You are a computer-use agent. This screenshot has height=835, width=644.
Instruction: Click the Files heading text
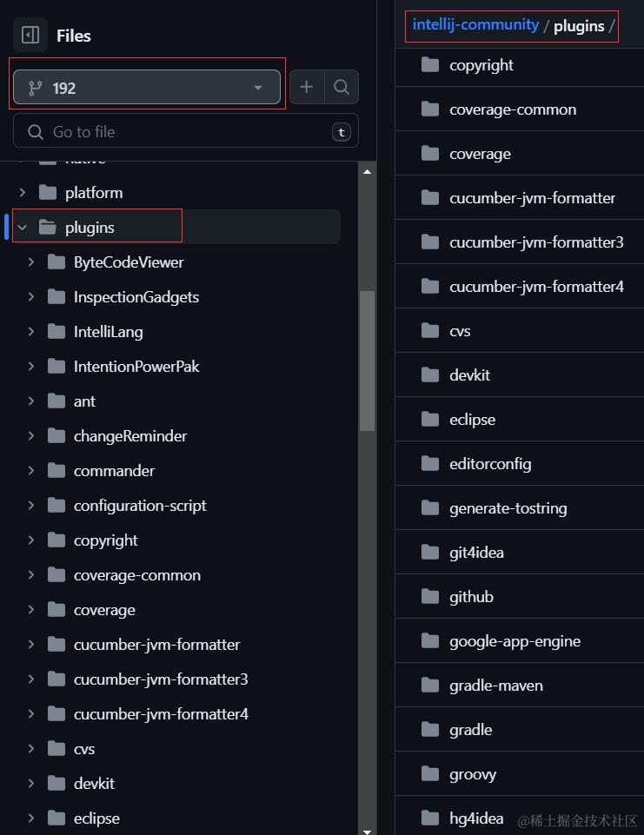(x=74, y=36)
